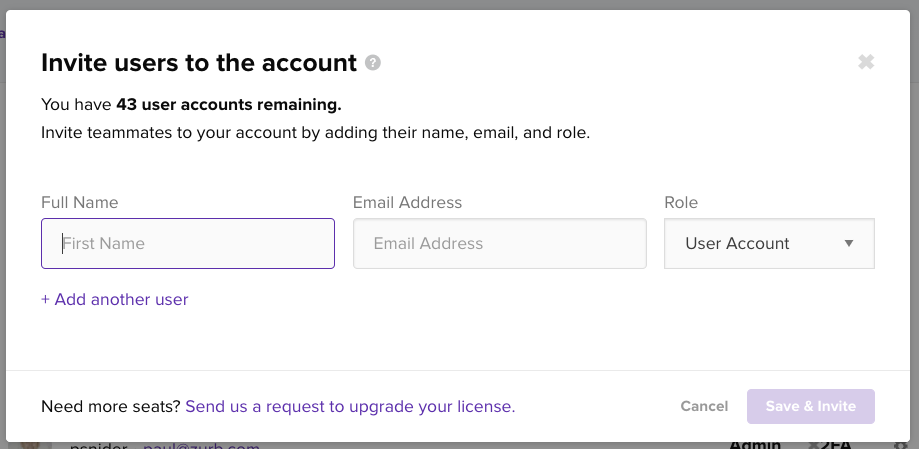The height and width of the screenshot is (449, 919).
Task: Focus the First Name input field
Action: tap(188, 243)
